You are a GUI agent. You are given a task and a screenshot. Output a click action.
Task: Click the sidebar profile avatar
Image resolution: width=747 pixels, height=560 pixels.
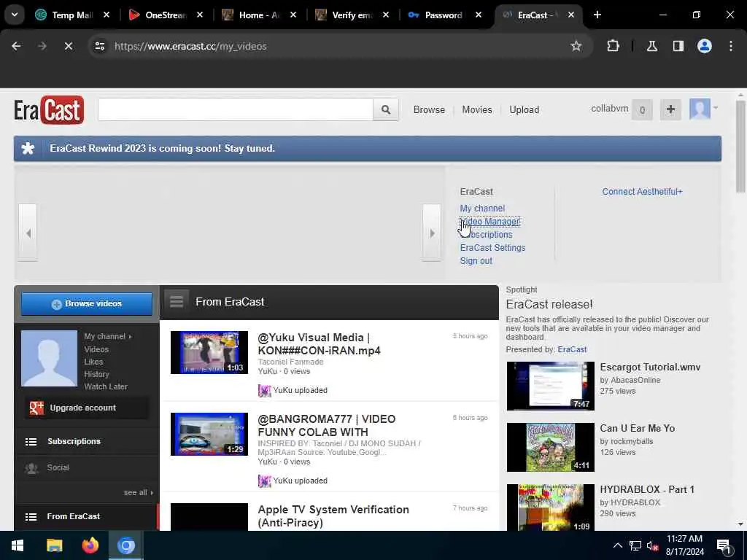click(49, 358)
